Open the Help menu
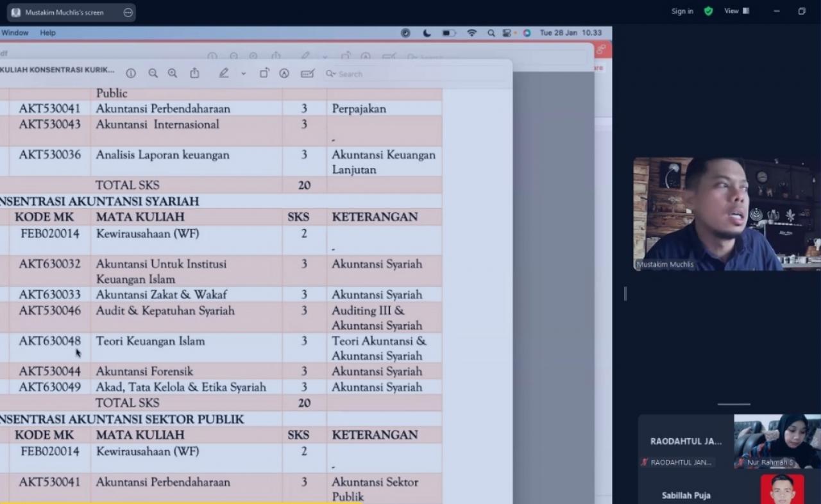The image size is (821, 504). pos(47,33)
